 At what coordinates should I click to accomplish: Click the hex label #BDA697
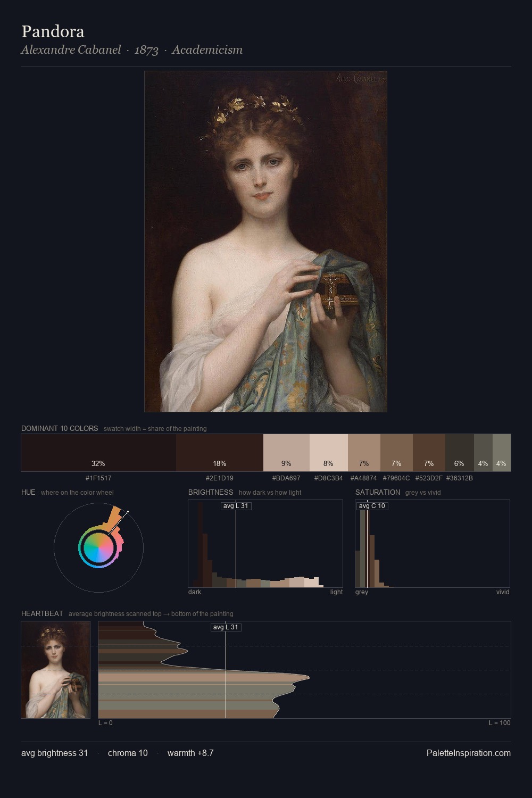click(286, 478)
